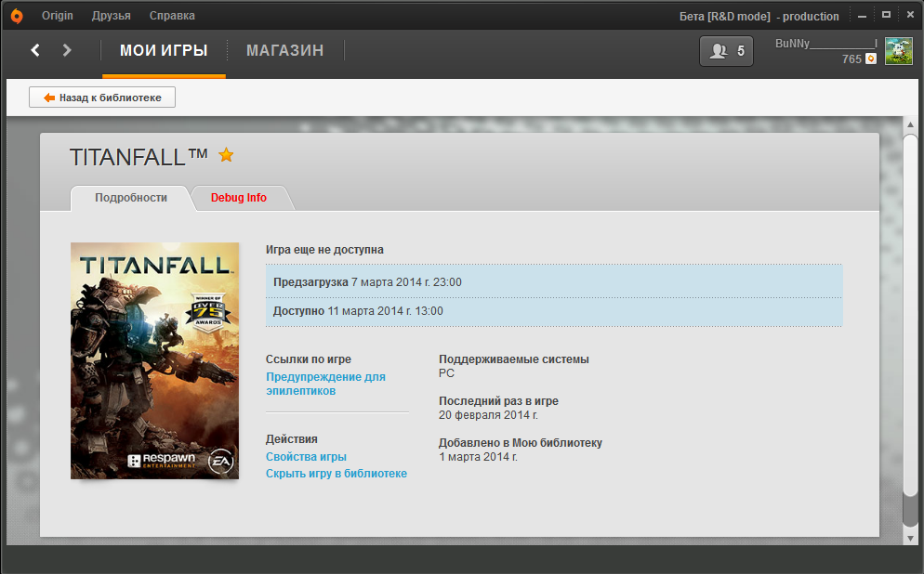This screenshot has height=574, width=924.
Task: Click the 765 points value
Action: (851, 59)
